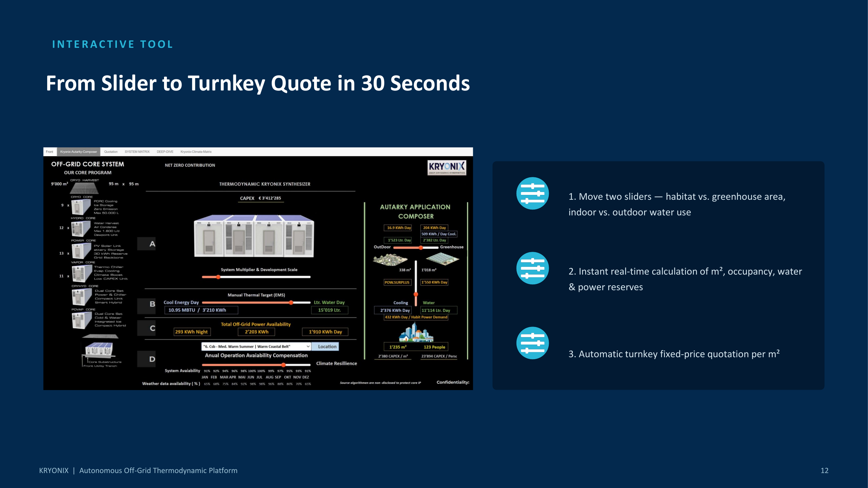Click the four-container synthesizer unit image
868x488 pixels.
pos(254,236)
